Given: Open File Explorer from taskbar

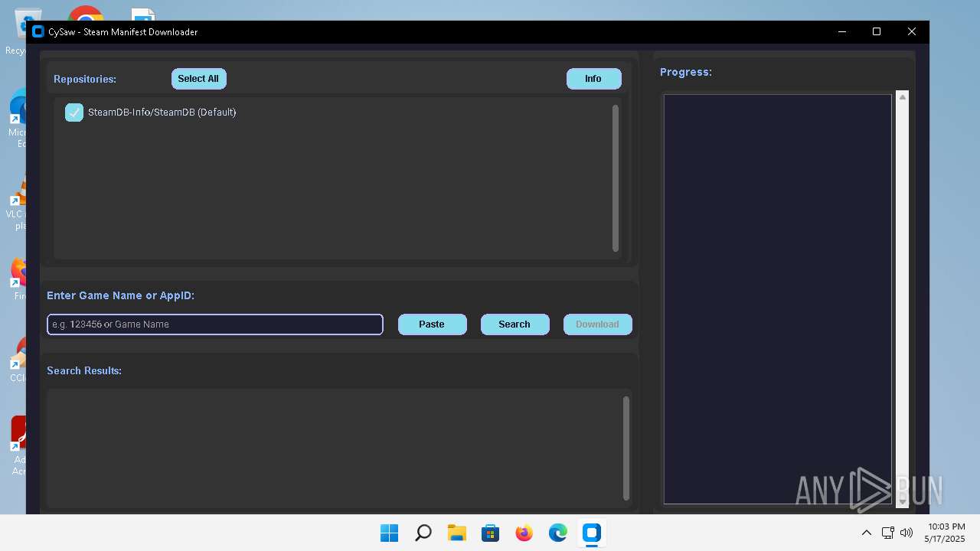Looking at the screenshot, I should point(457,533).
